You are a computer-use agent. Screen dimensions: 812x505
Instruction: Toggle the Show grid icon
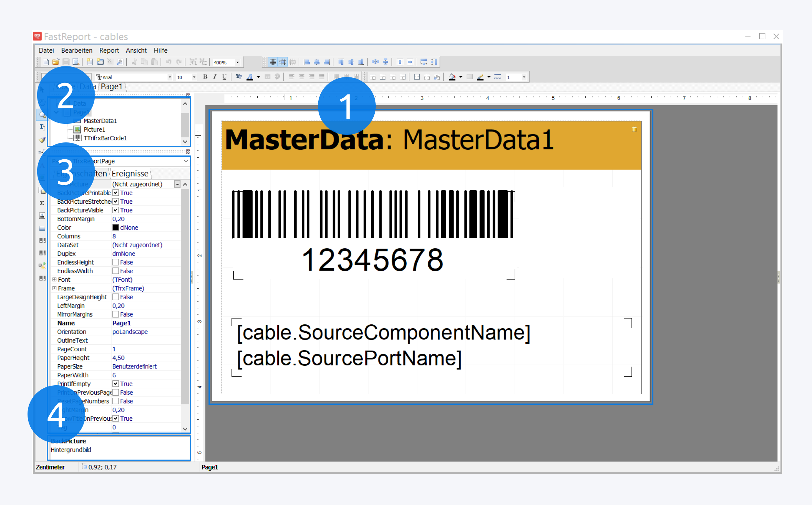pyautogui.click(x=273, y=62)
